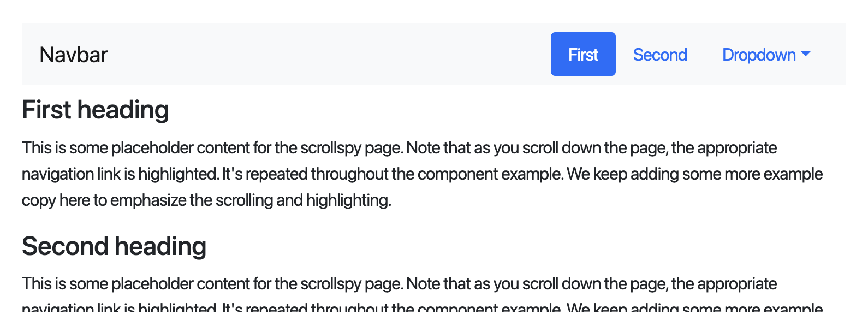Activate the Dropdown expander in navbar
This screenshot has width=868, height=332.
click(x=766, y=54)
